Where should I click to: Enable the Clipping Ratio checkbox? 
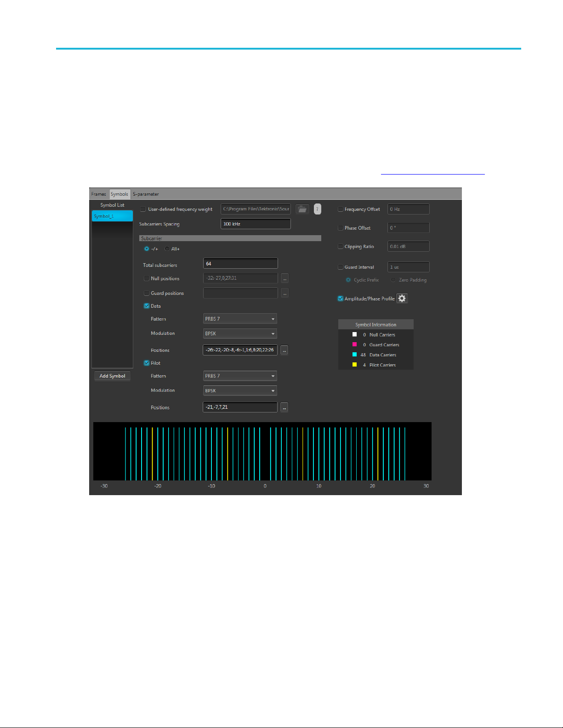pyautogui.click(x=341, y=247)
